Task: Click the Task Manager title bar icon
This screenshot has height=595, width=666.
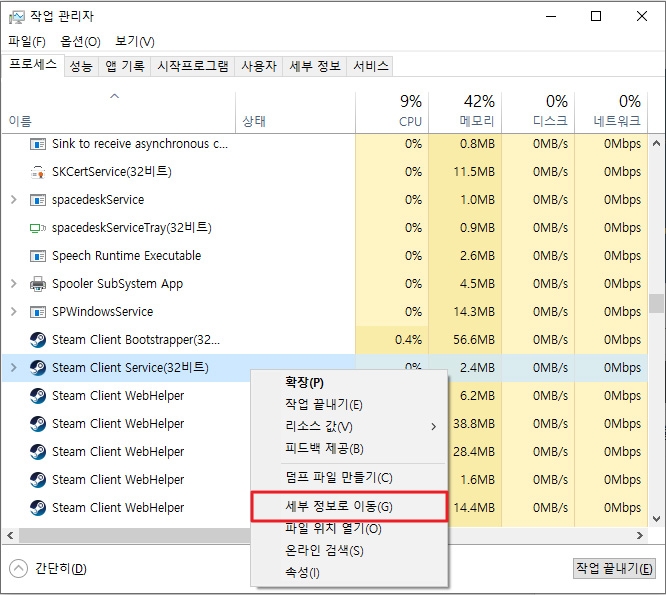Action: [17, 17]
